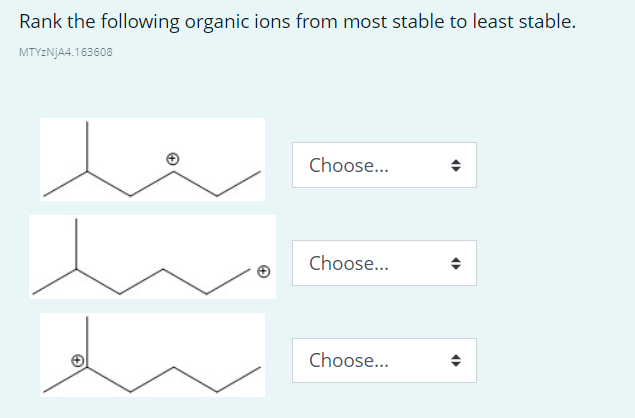Click the word "Rank" in the question
This screenshot has width=635, height=418.
pyautogui.click(x=40, y=21)
